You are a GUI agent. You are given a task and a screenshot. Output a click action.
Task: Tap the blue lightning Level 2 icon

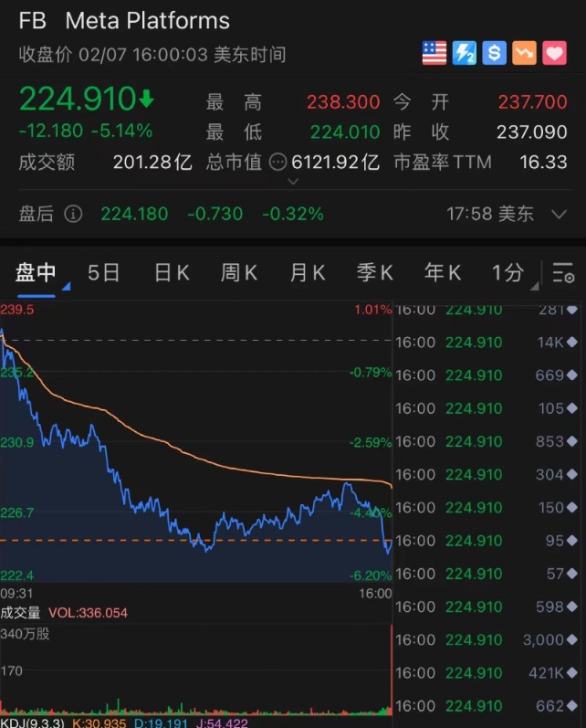465,53
